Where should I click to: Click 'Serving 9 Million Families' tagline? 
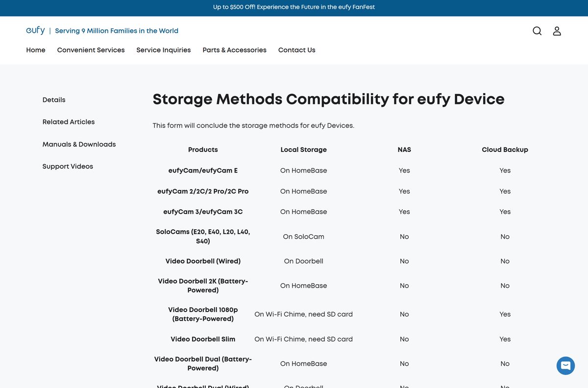(117, 31)
